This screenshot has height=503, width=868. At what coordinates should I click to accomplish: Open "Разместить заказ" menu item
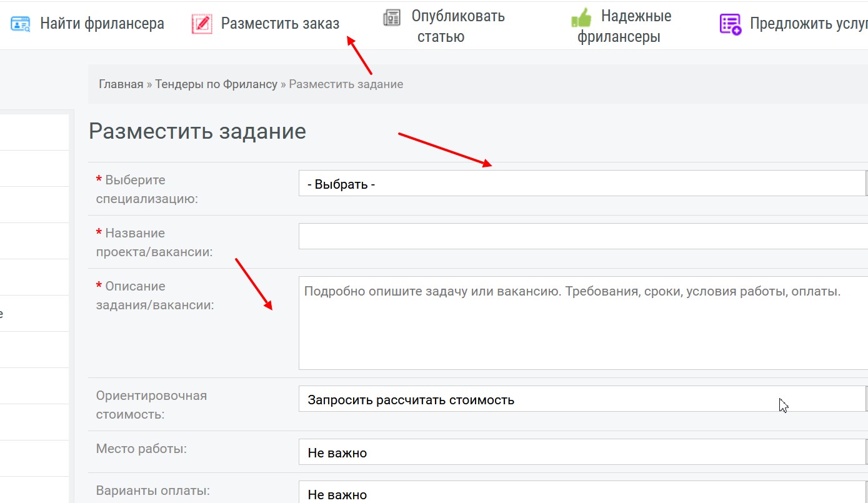[280, 24]
